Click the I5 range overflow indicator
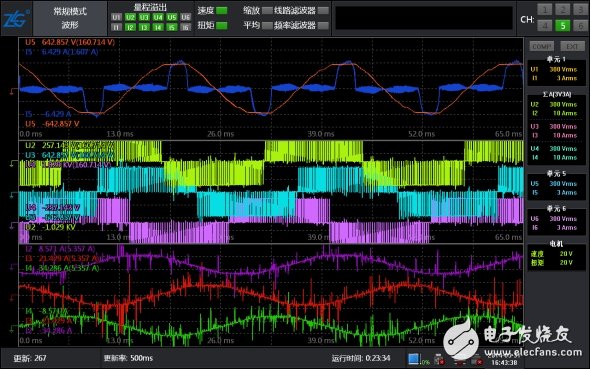Viewport: 591px width, 369px height. 171,28
